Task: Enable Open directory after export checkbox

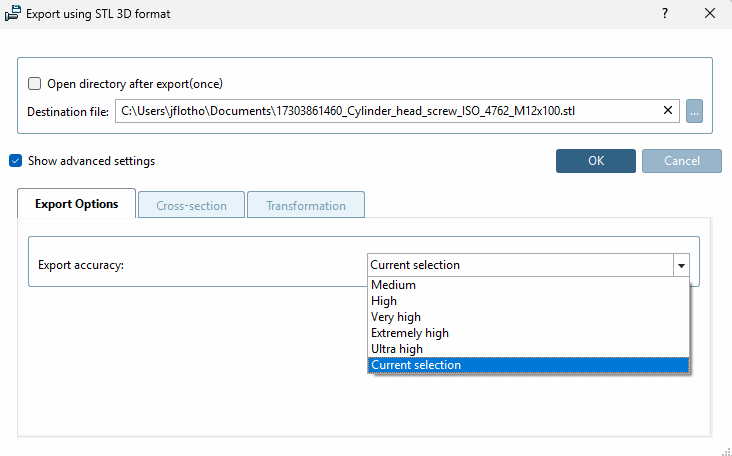Action: pos(35,84)
